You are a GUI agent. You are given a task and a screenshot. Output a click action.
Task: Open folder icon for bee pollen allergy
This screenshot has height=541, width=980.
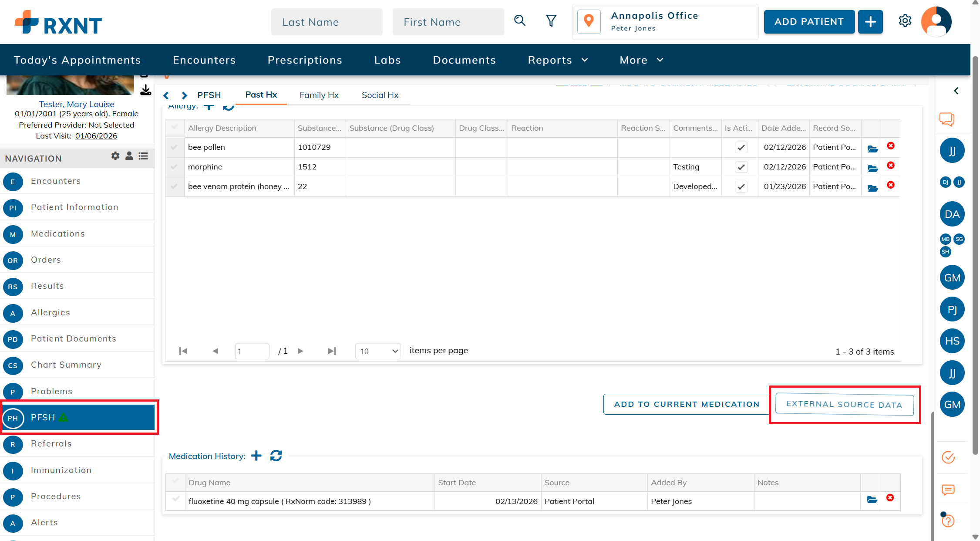pyautogui.click(x=872, y=149)
